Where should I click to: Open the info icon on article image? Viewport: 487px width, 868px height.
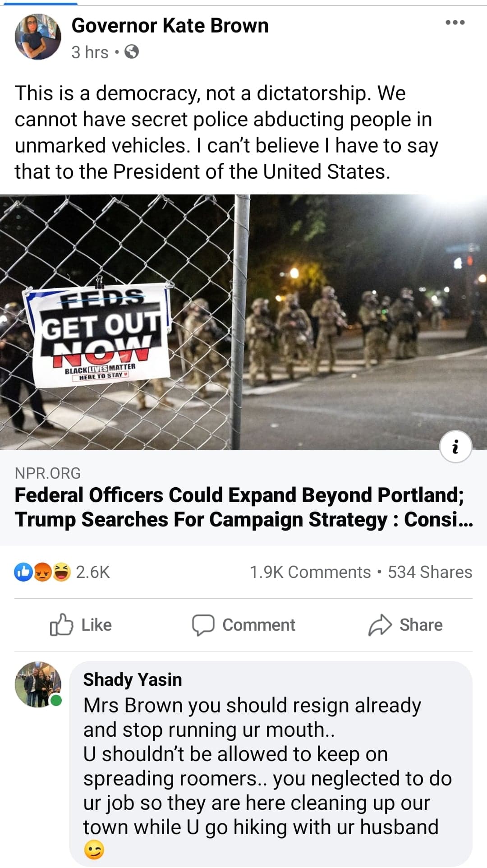455,447
